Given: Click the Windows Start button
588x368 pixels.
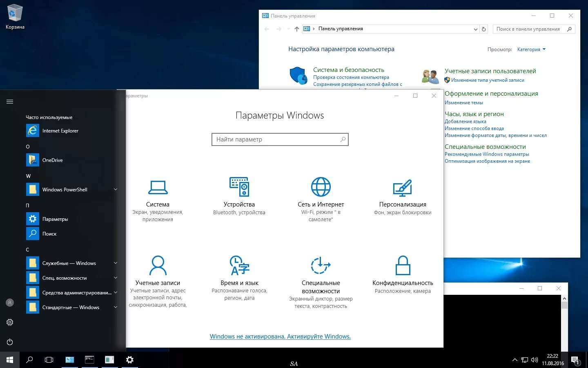Looking at the screenshot, I should point(10,360).
